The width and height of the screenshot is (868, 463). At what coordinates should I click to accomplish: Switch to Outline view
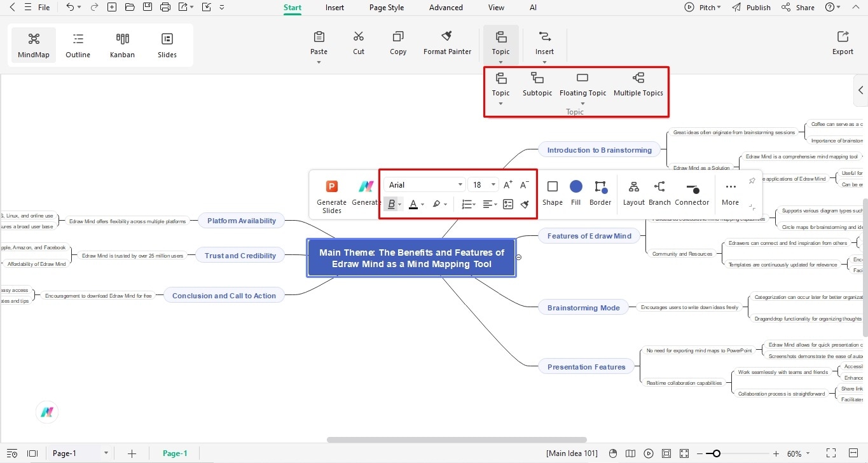tap(78, 45)
